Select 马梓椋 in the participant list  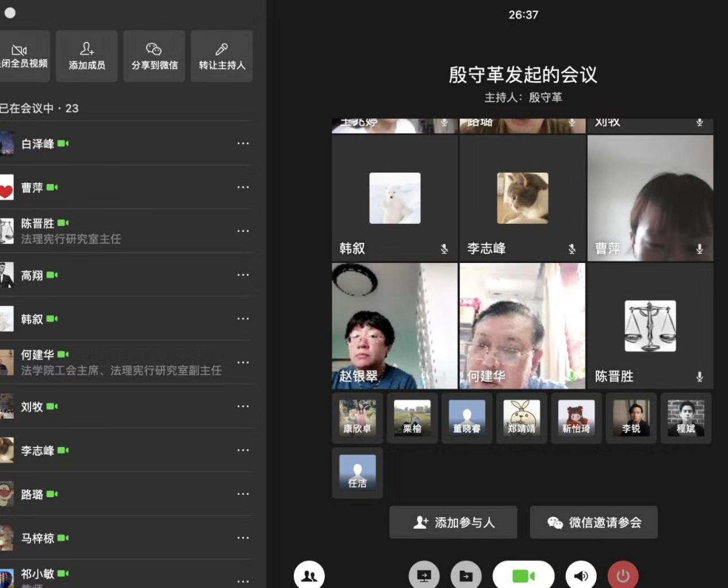pos(37,538)
